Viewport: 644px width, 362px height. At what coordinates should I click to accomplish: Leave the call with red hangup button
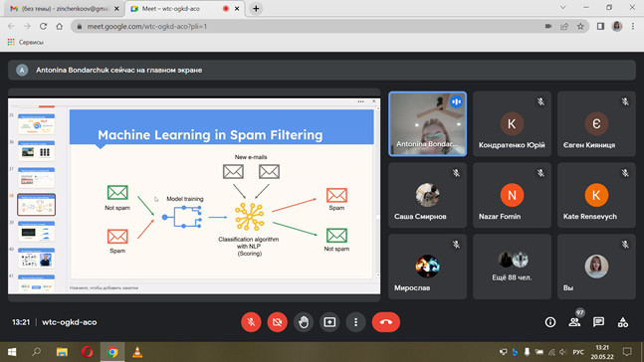pyautogui.click(x=385, y=322)
